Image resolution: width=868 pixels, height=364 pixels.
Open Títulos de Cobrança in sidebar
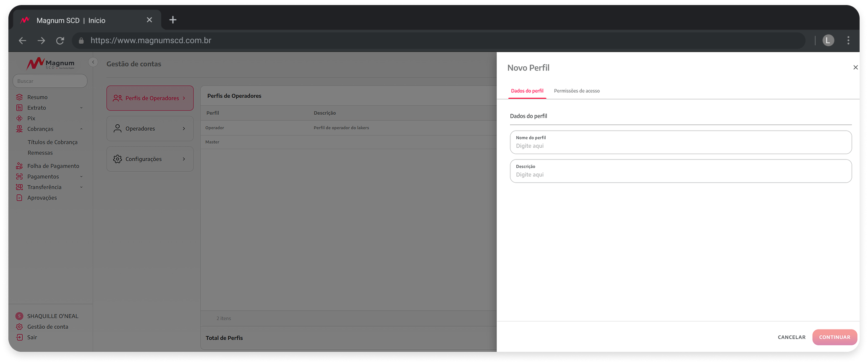coord(52,142)
